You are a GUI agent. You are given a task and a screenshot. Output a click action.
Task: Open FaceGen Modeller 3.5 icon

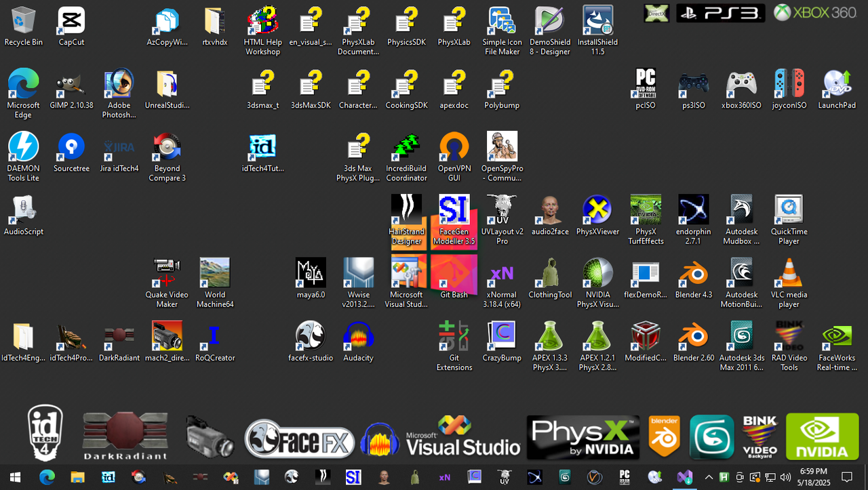coord(454,220)
